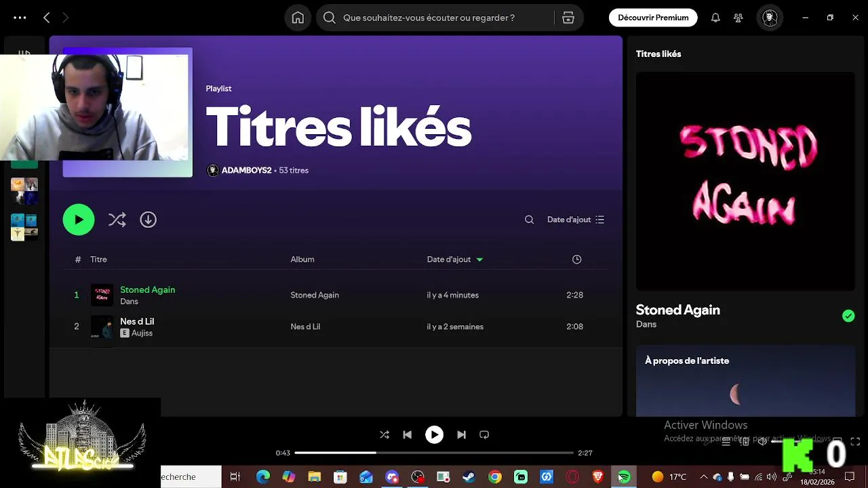Image resolution: width=868 pixels, height=488 pixels.
Task: Go back with the left arrow
Action: (47, 18)
